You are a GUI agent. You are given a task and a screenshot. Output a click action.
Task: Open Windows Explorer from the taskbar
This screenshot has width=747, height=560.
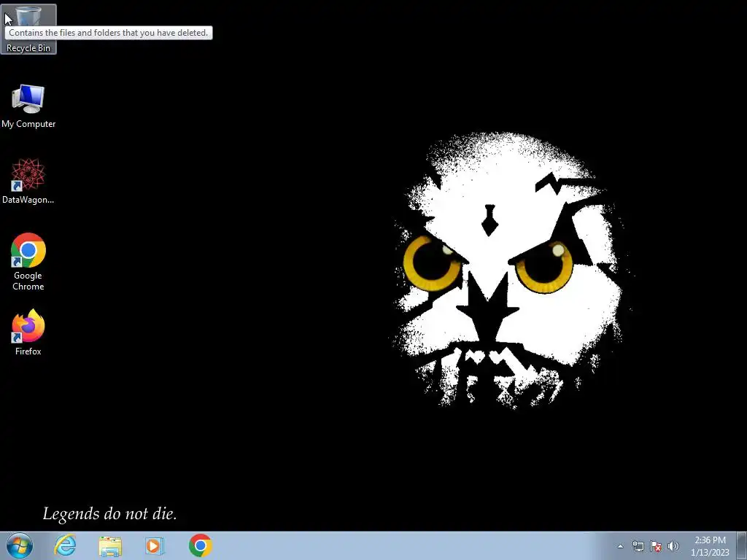(110, 545)
